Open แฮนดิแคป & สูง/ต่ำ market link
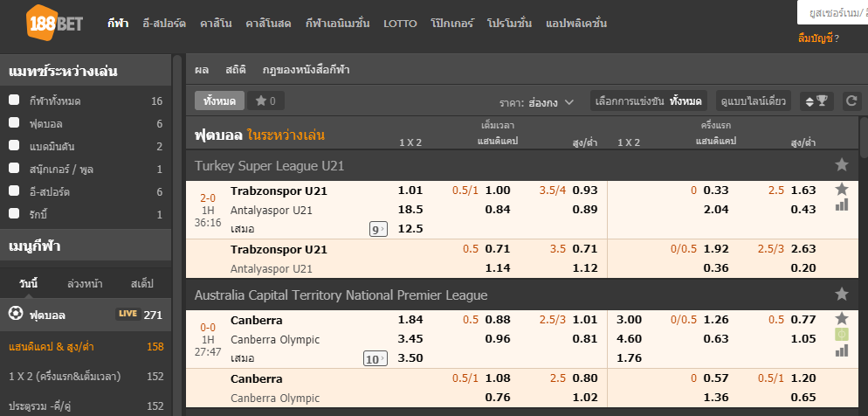 click(x=52, y=347)
